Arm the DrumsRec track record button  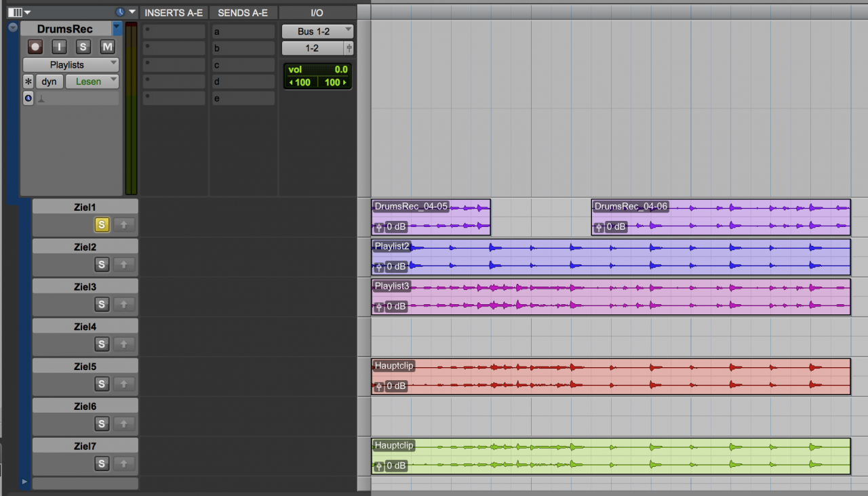click(x=35, y=47)
